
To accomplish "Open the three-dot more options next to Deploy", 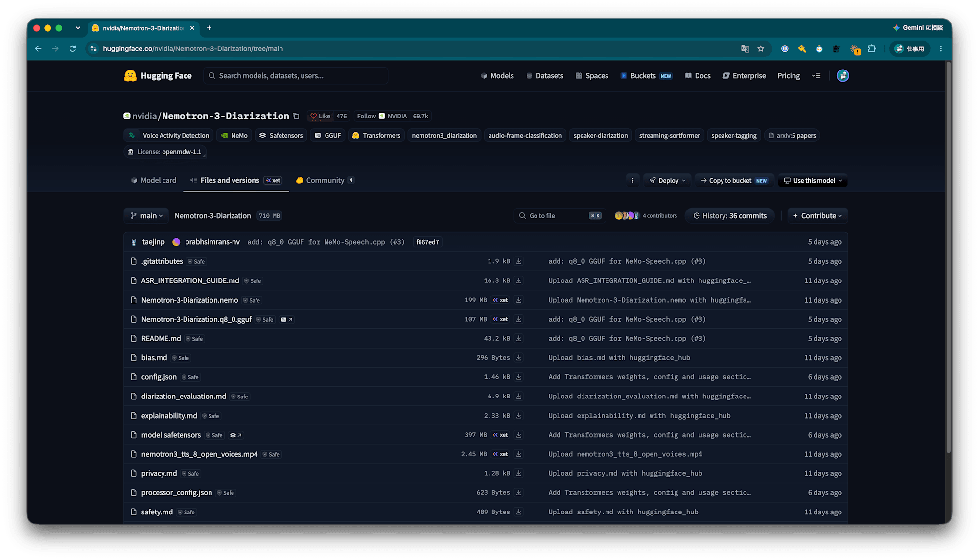I will point(632,181).
